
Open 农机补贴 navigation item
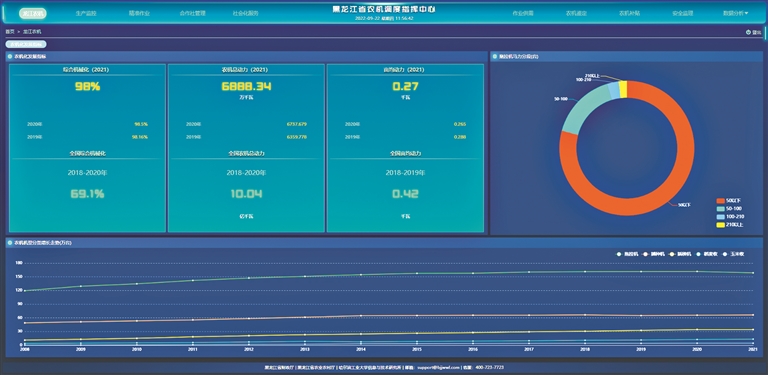629,14
